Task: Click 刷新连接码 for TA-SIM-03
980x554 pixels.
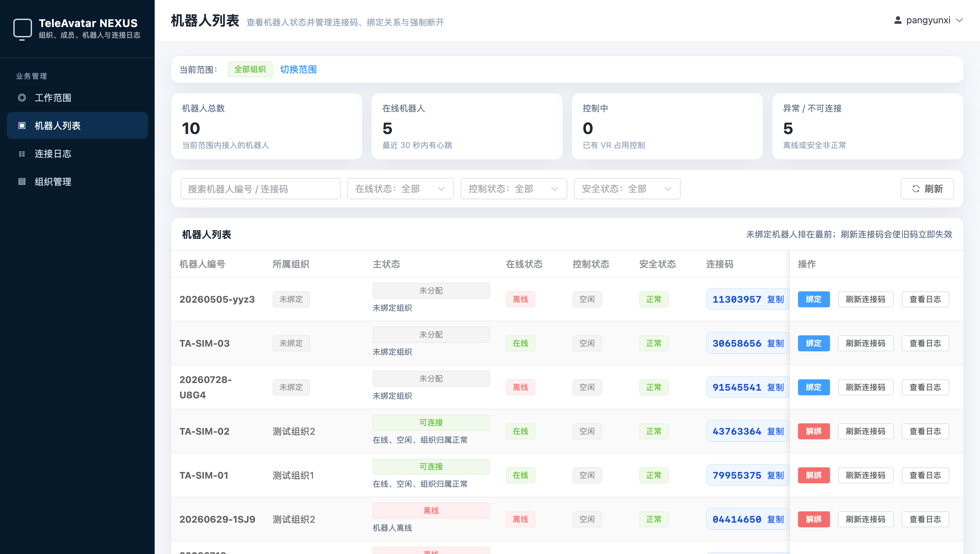Action: pos(865,343)
